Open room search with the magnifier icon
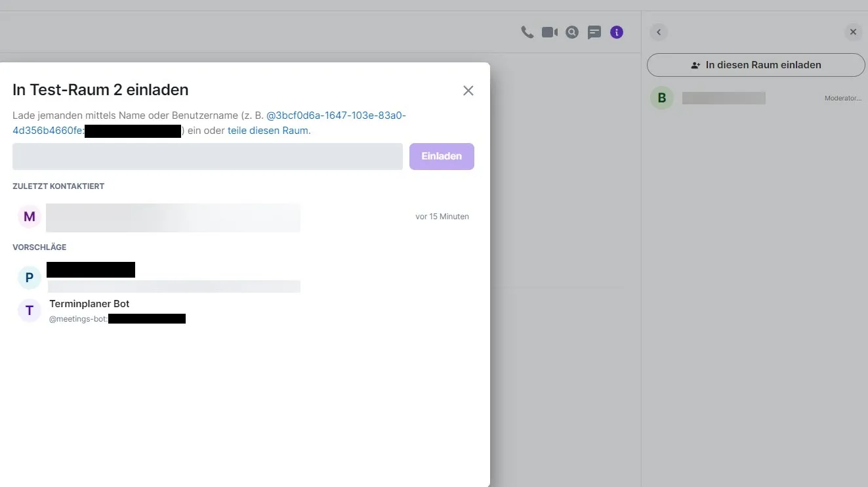Image resolution: width=868 pixels, height=487 pixels. (572, 32)
